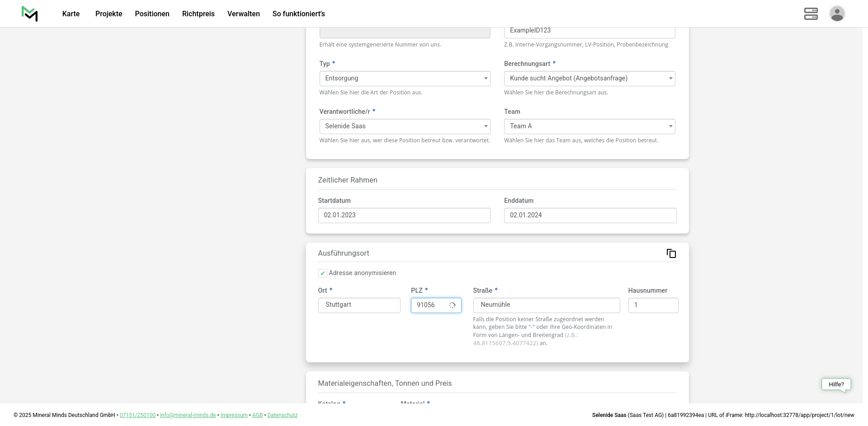Viewport: 868px width, 426px height.
Task: Click the Straße input field
Action: (x=546, y=305)
